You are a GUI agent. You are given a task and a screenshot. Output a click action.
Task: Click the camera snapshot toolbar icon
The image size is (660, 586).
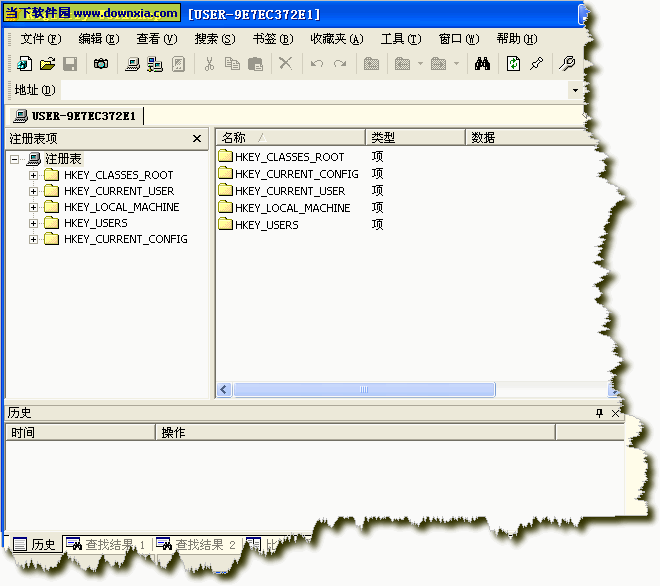pos(100,64)
